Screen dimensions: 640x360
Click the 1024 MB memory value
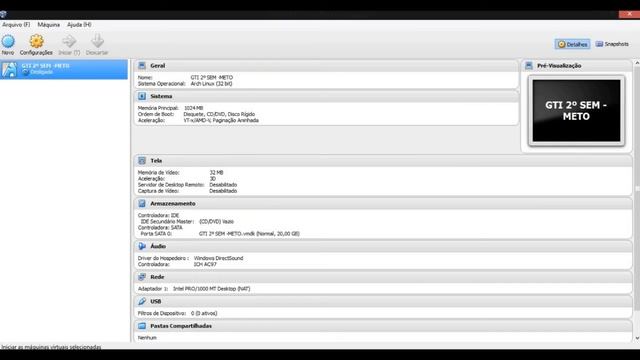coord(193,108)
